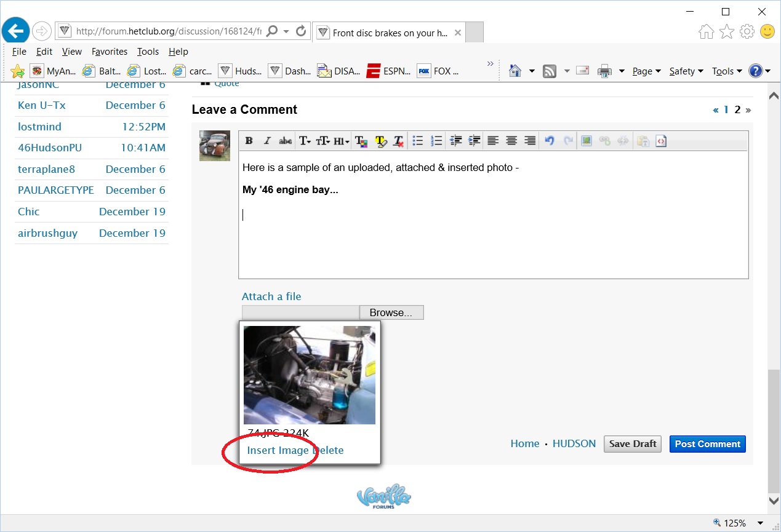Toggle HTML source view icon
Screen dimensions: 781x532
[x=661, y=141]
